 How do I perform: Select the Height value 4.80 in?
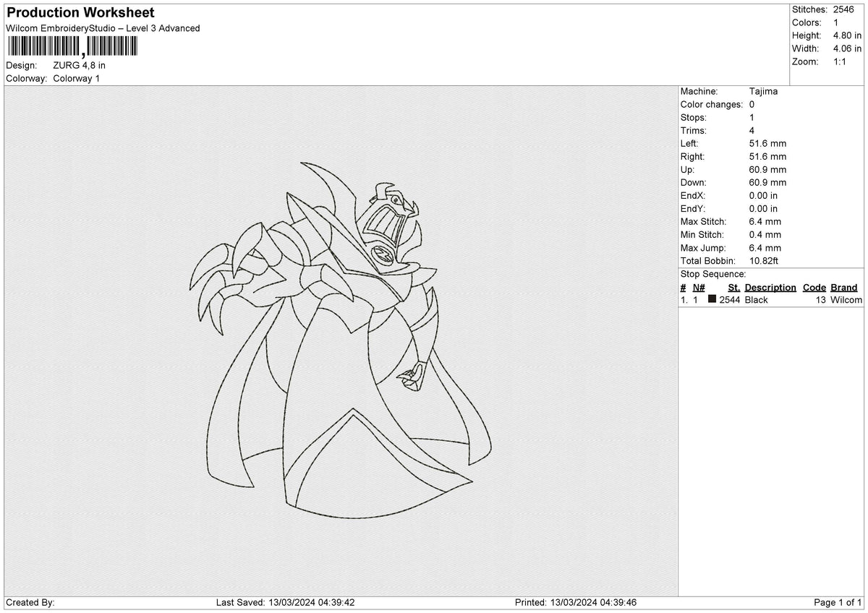(847, 35)
